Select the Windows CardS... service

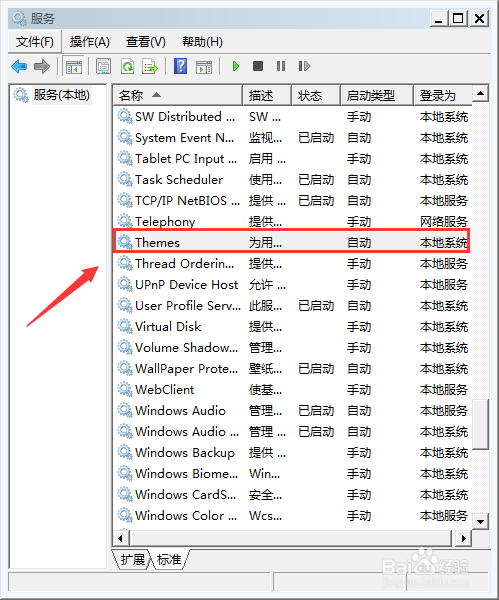tap(292, 495)
